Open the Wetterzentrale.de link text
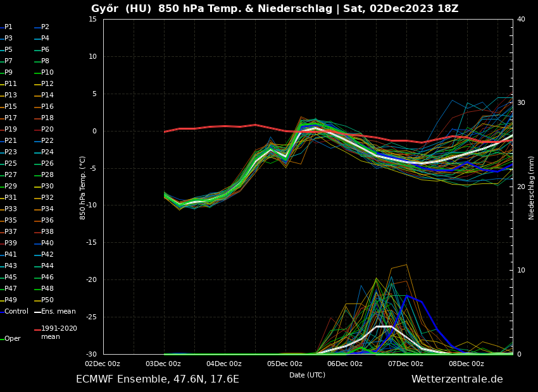The image size is (538, 392). 457,379
